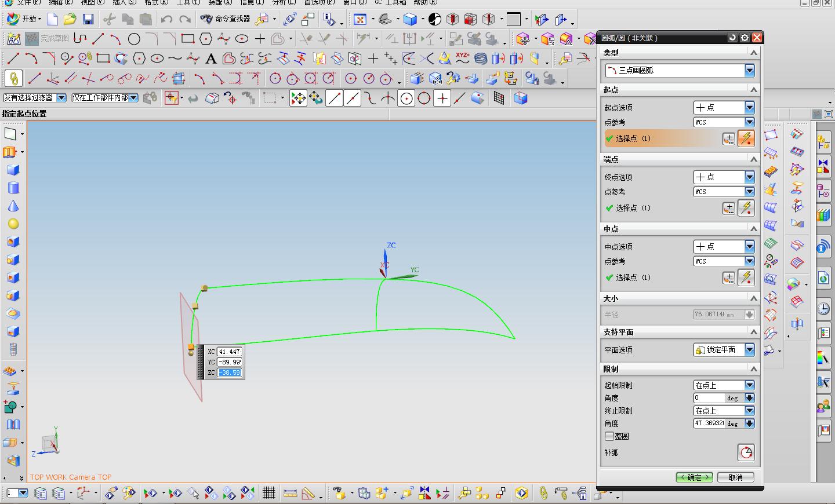Click the clock history icon on right sidebar
Image resolution: width=835 pixels, height=504 pixels.
[x=823, y=308]
